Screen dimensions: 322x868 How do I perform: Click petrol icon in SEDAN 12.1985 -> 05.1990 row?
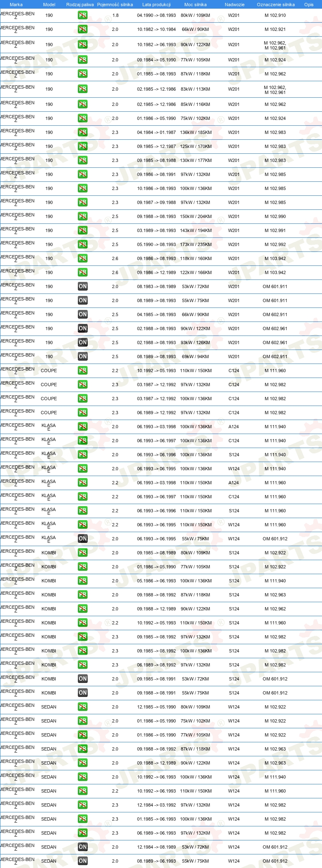[83, 707]
